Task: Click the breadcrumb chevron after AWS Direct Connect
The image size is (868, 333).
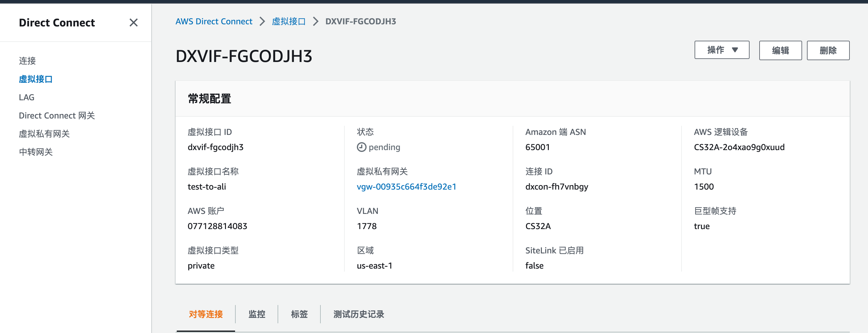Action: pyautogui.click(x=262, y=21)
